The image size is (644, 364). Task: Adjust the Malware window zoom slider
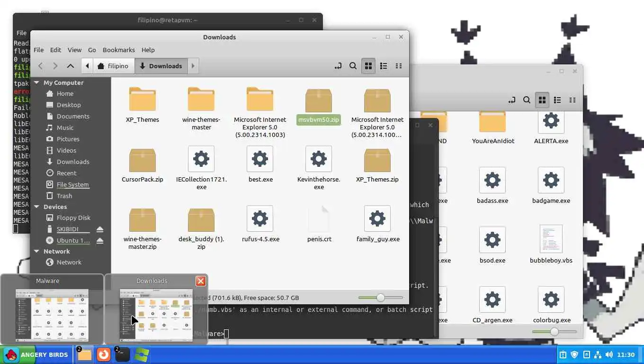555,332
